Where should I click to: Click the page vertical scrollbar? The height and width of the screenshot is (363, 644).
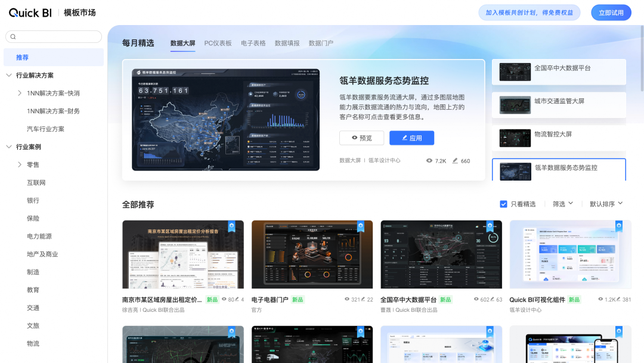642,58
